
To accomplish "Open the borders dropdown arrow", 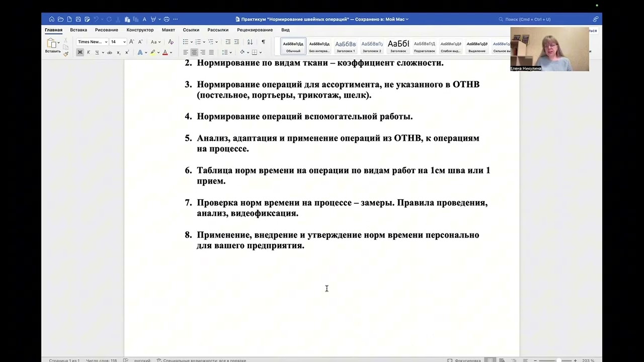I will tap(261, 52).
